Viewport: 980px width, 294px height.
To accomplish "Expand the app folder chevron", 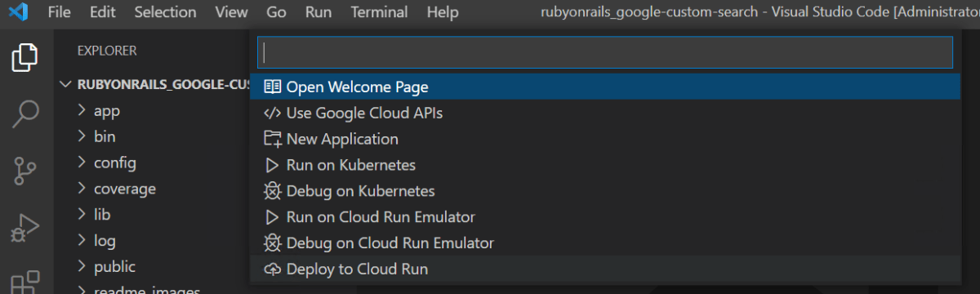I will (82, 110).
